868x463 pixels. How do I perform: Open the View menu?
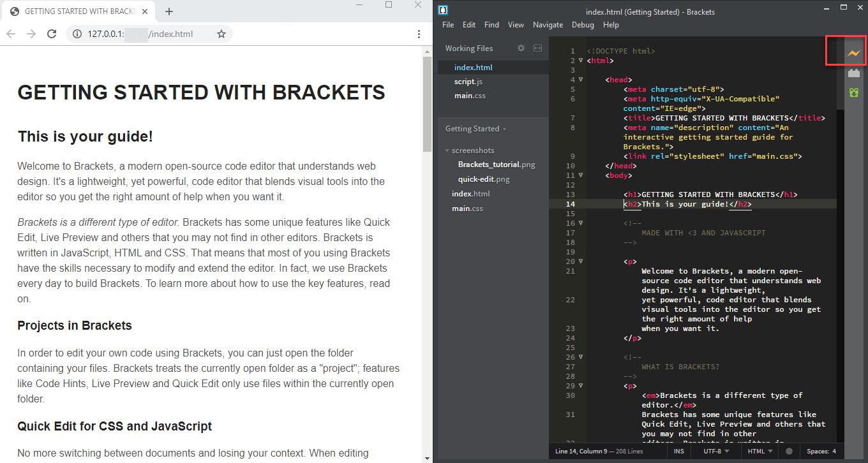(x=516, y=25)
